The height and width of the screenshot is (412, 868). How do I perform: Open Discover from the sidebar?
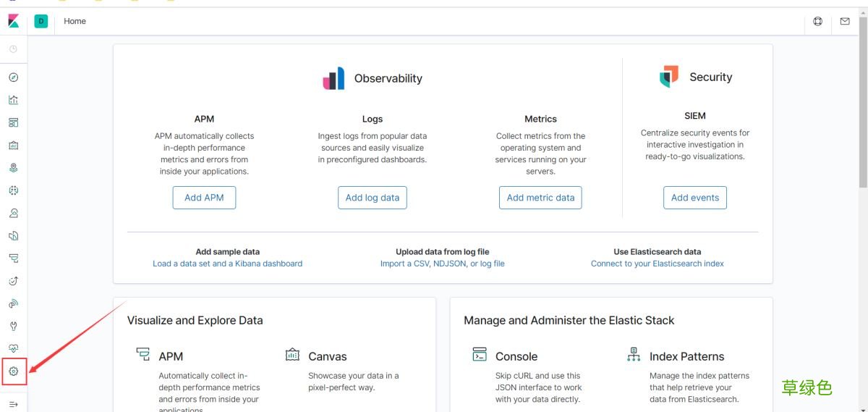click(x=13, y=77)
